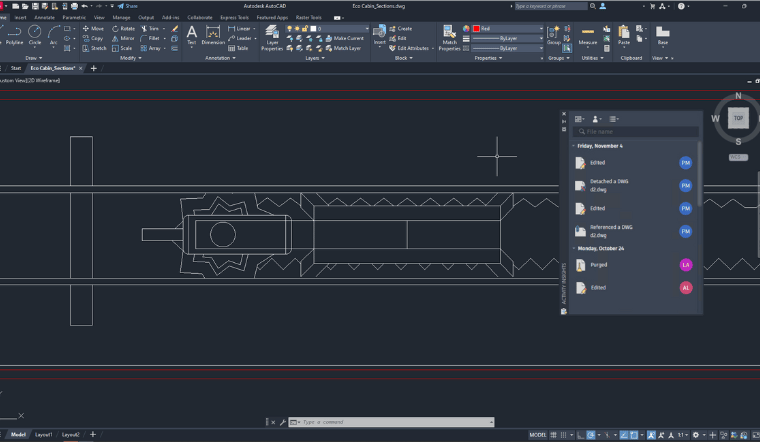
Task: Click the red color swatch in Properties
Action: 476,29
